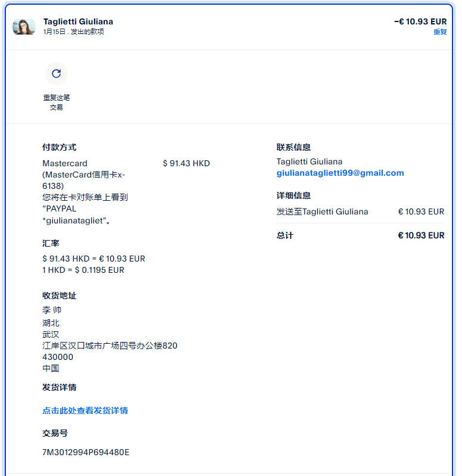Click recipient name 李 帅
Image resolution: width=462 pixels, height=476 pixels.
click(52, 310)
